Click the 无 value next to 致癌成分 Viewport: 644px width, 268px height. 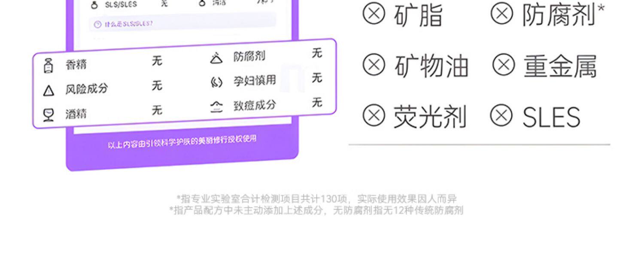pyautogui.click(x=317, y=102)
